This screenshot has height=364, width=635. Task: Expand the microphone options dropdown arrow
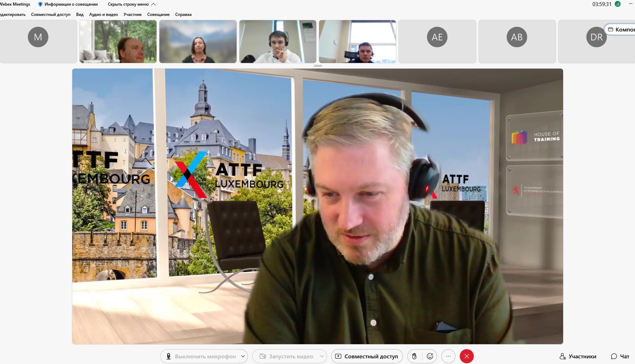(243, 356)
